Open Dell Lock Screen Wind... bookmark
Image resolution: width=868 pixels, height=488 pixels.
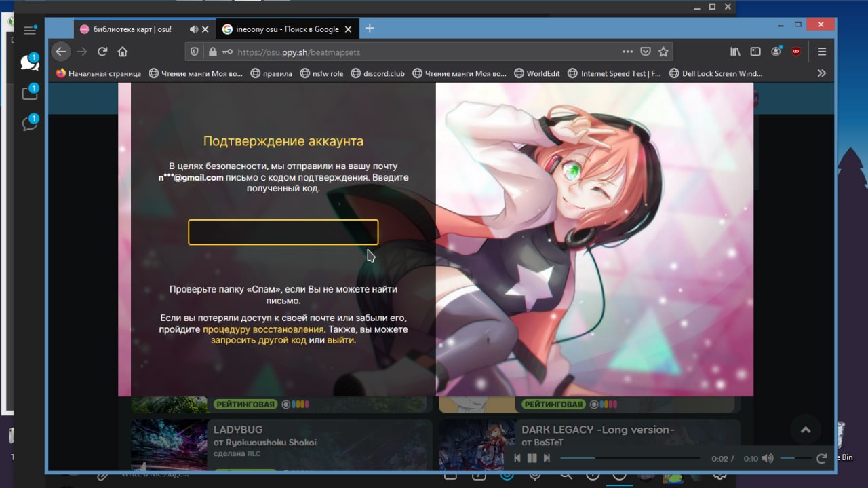[x=715, y=73]
